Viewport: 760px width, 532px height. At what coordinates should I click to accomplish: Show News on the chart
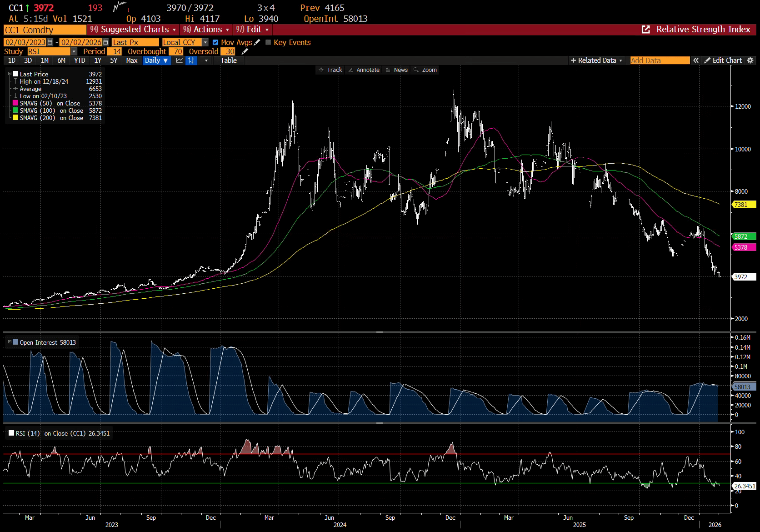click(x=396, y=70)
